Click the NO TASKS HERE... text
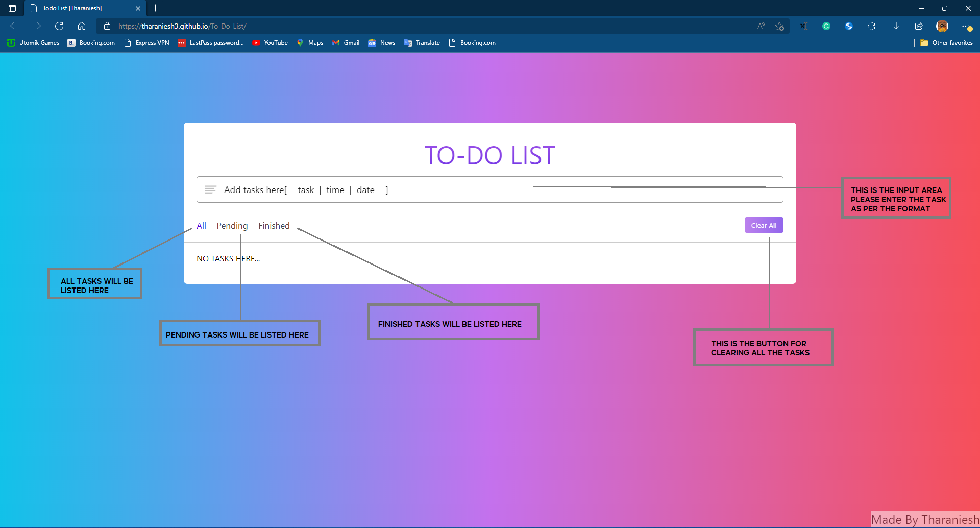 click(x=228, y=259)
